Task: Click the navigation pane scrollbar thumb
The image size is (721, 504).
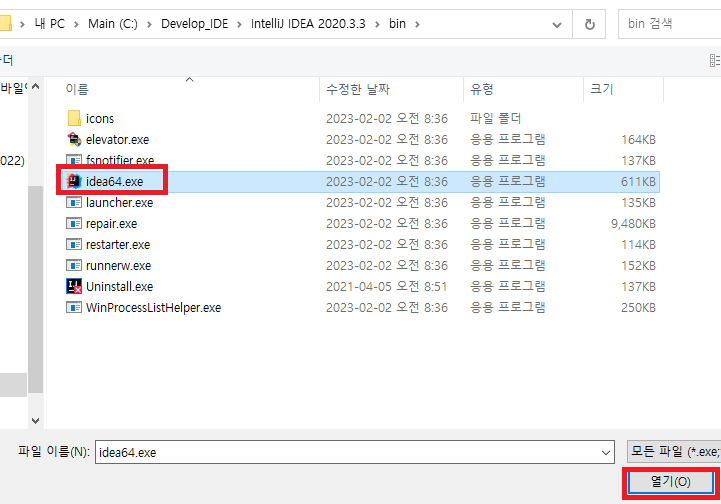Action: pos(35,289)
